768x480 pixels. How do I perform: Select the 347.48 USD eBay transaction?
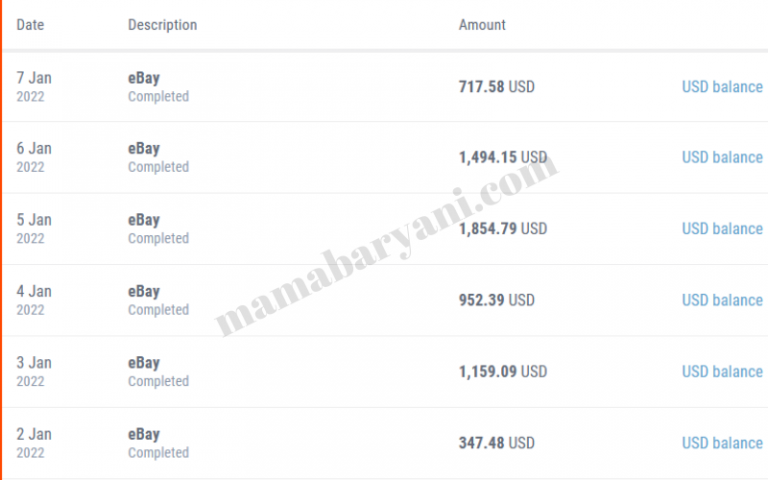496,443
